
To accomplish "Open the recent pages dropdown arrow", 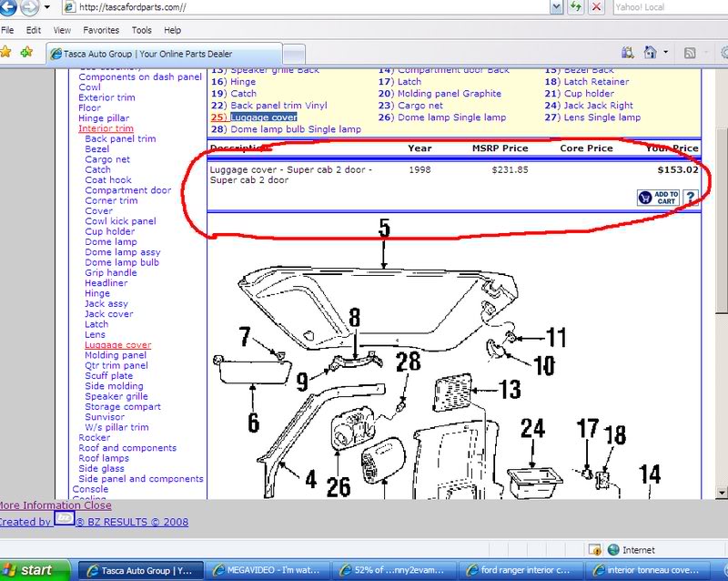I will [47, 7].
